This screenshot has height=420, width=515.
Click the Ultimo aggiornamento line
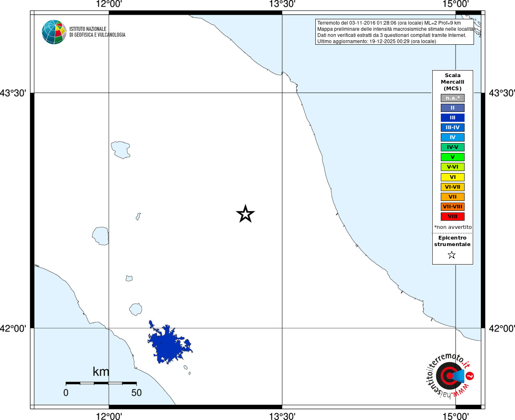[x=377, y=41]
